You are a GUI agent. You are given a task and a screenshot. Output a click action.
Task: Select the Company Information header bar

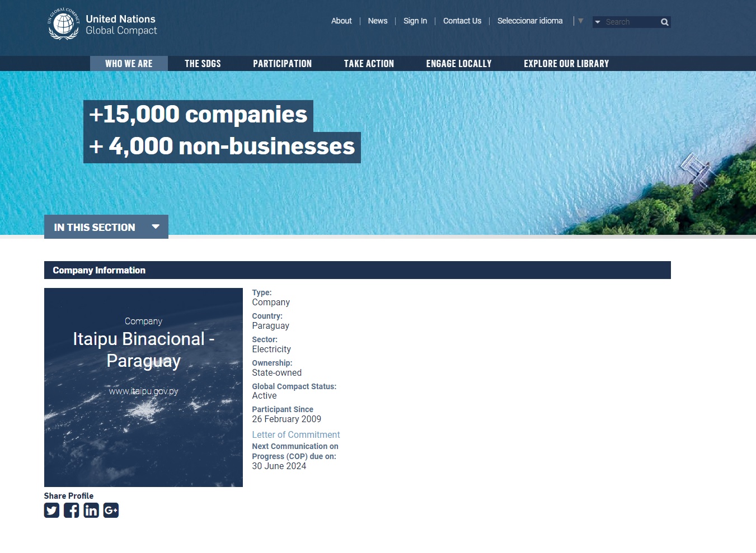point(358,270)
